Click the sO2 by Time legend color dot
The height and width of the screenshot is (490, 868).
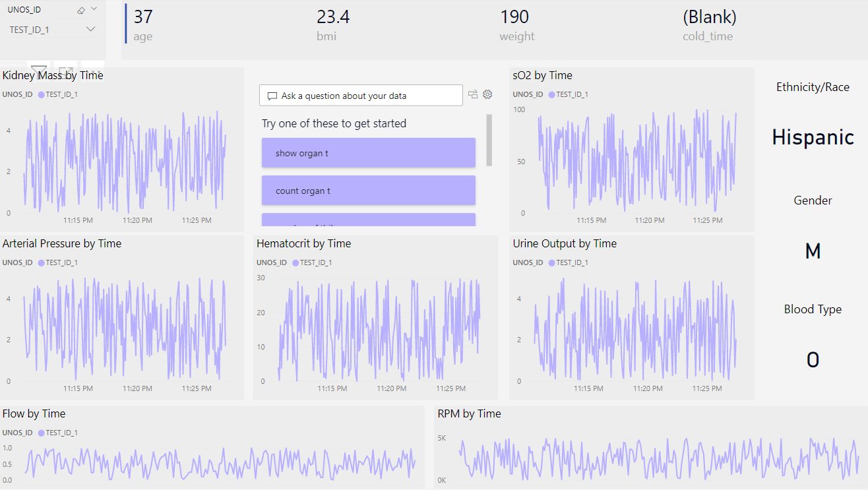pos(551,94)
